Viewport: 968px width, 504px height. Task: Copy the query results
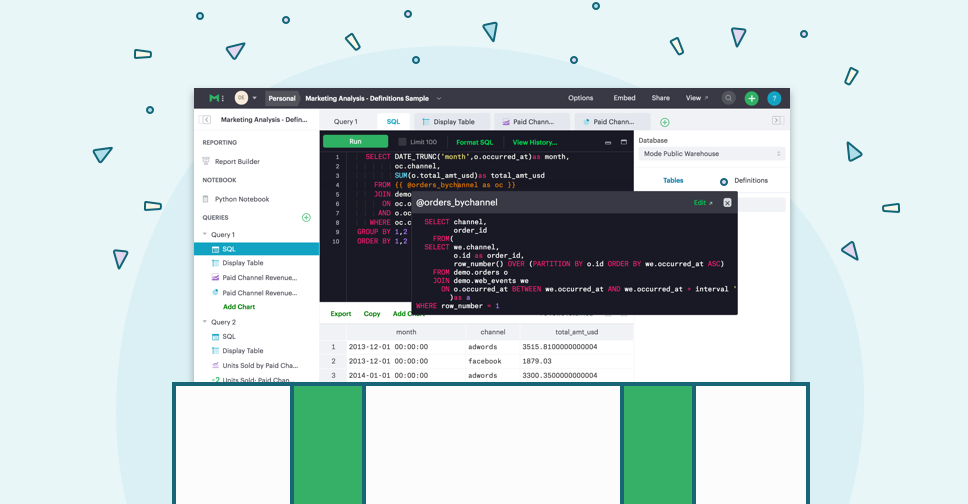click(372, 314)
